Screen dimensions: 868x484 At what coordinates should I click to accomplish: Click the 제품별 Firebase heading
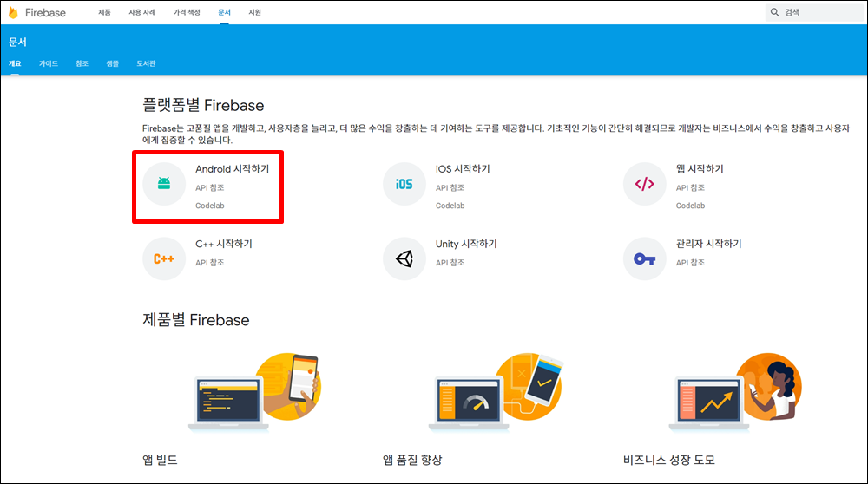pos(196,320)
